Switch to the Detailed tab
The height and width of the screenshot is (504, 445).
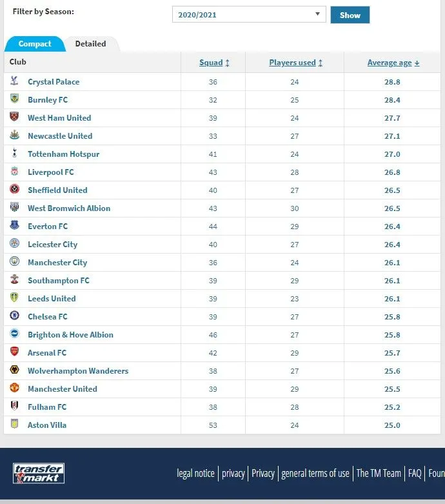click(x=90, y=44)
